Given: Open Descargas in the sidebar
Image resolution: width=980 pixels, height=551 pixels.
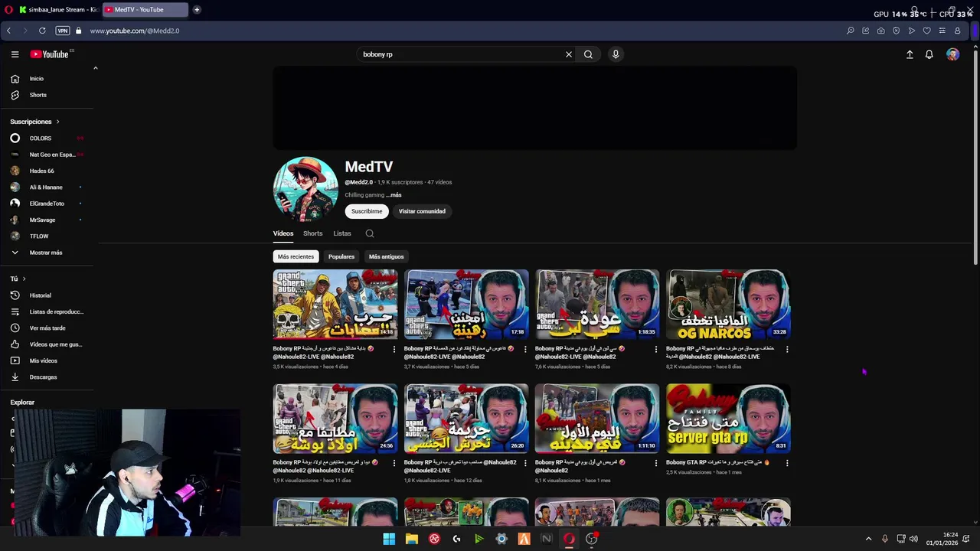Looking at the screenshot, I should point(47,377).
